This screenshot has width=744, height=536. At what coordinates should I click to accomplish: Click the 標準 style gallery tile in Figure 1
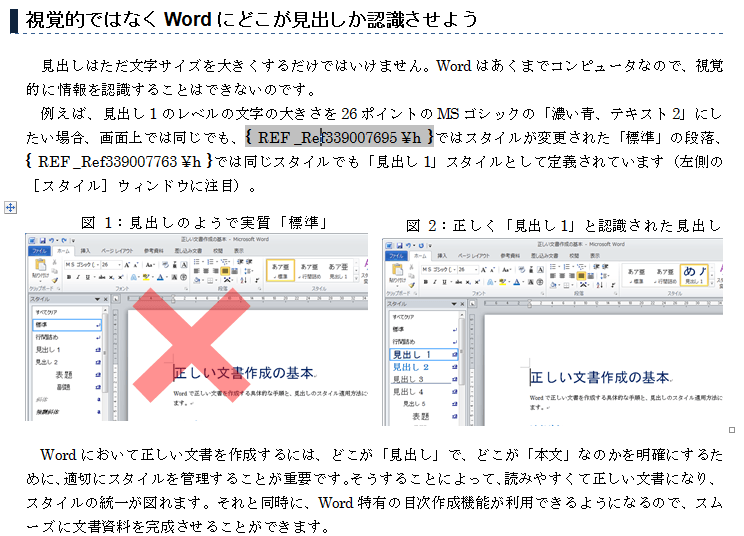coord(280,271)
